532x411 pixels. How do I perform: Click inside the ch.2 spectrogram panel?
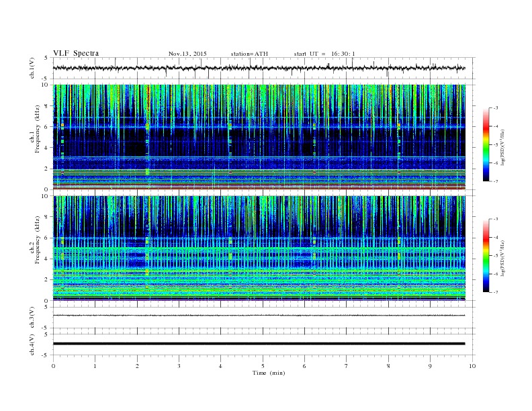(259, 248)
